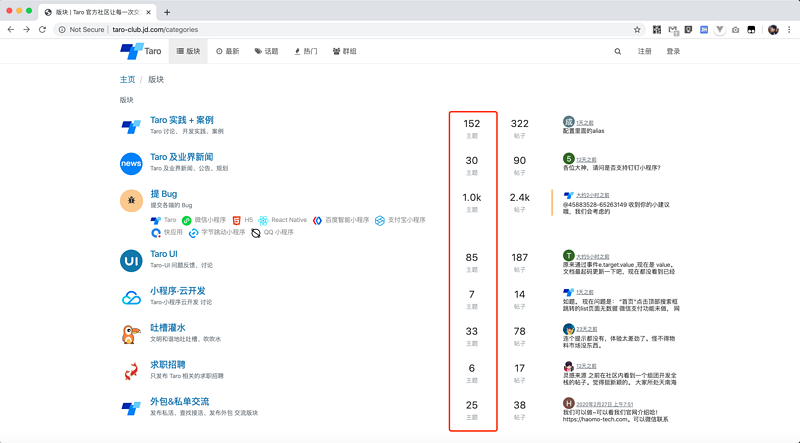Screen dimensions: 800x443
Task: Open the search icon in the navbar
Action: click(617, 52)
